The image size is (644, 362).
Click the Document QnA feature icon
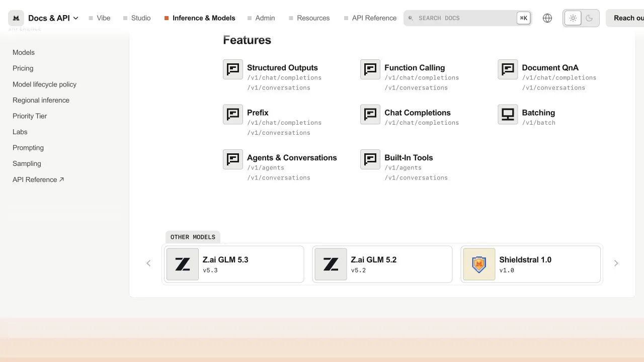point(508,69)
